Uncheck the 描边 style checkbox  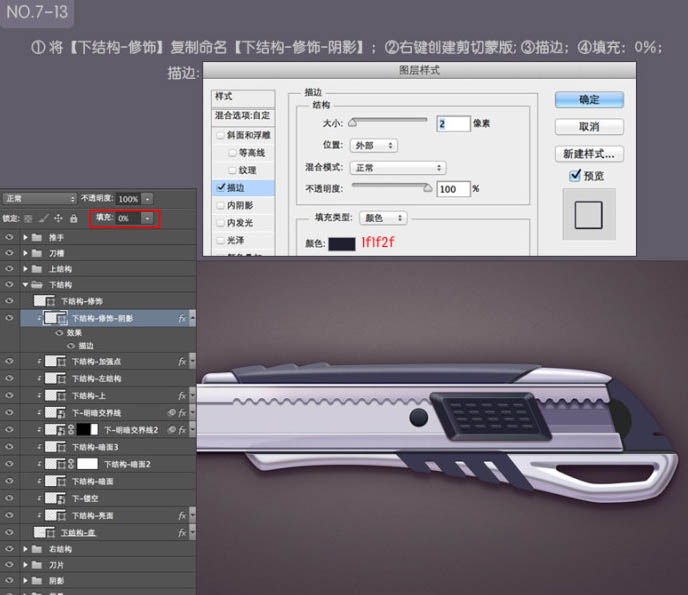tap(221, 187)
